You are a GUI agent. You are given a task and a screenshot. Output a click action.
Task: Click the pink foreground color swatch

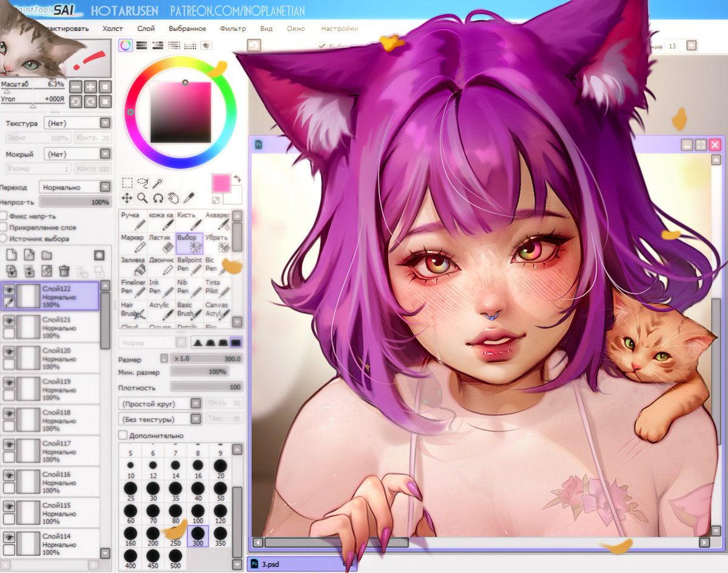(221, 183)
